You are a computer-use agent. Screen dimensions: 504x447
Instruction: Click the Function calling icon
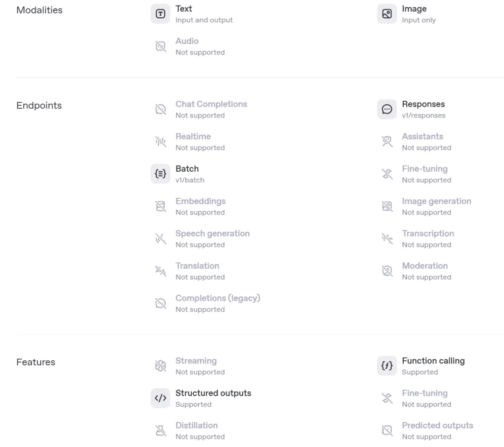[387, 366]
